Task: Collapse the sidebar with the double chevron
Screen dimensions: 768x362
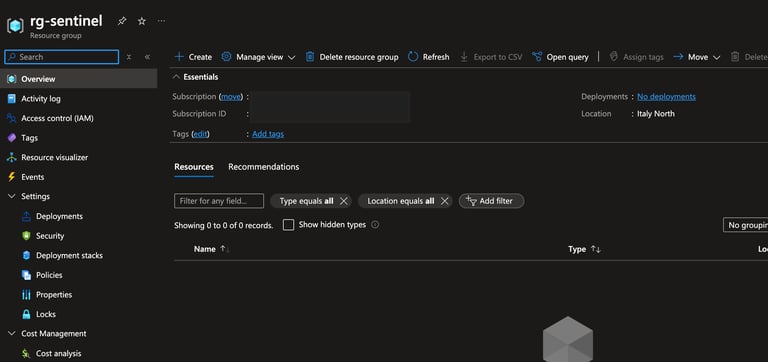Action: [147, 57]
